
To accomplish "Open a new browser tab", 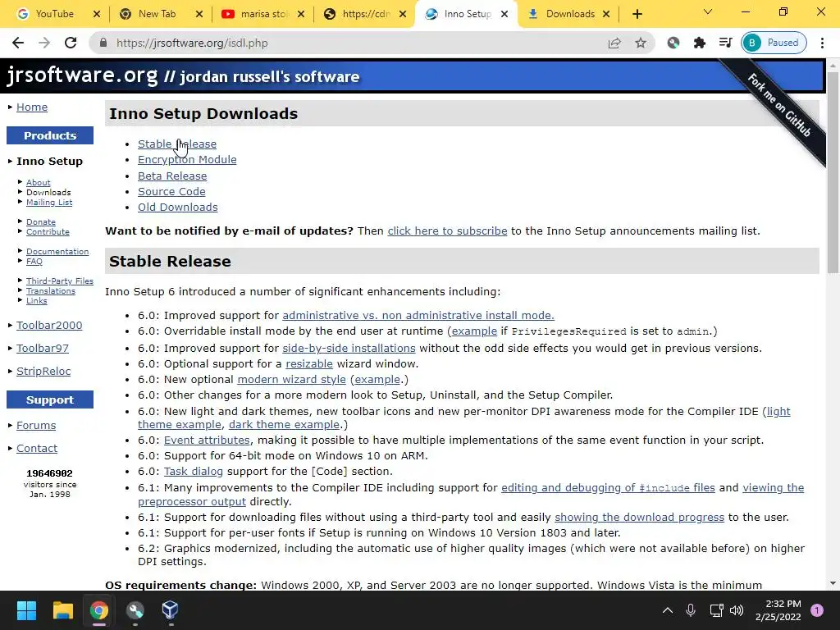I will pyautogui.click(x=637, y=14).
